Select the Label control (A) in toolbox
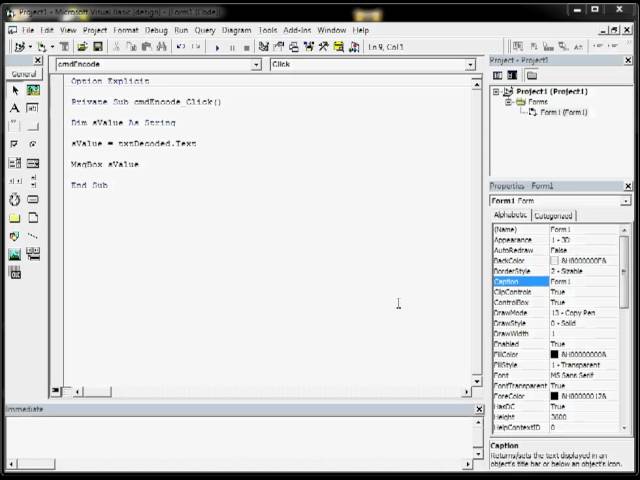Image resolution: width=640 pixels, height=480 pixels. [x=15, y=108]
